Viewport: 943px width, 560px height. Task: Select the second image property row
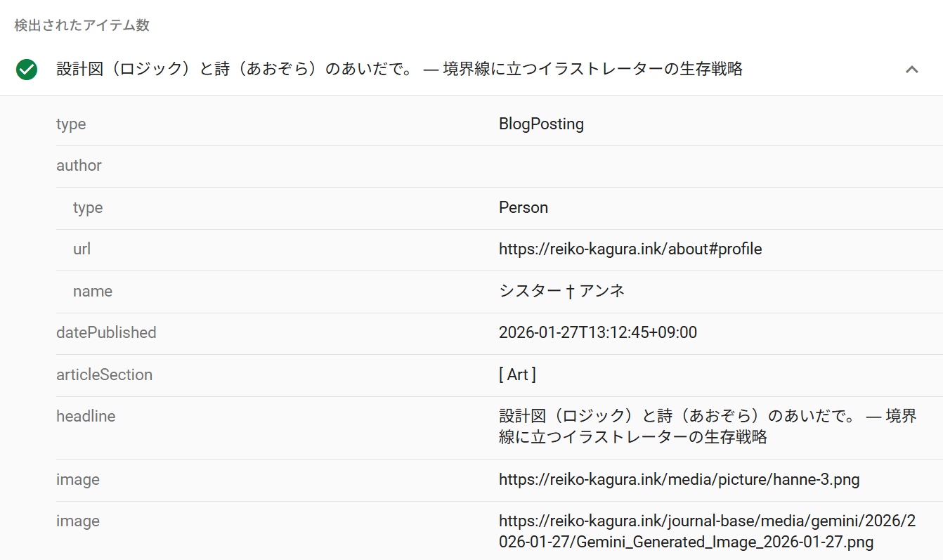click(x=78, y=521)
